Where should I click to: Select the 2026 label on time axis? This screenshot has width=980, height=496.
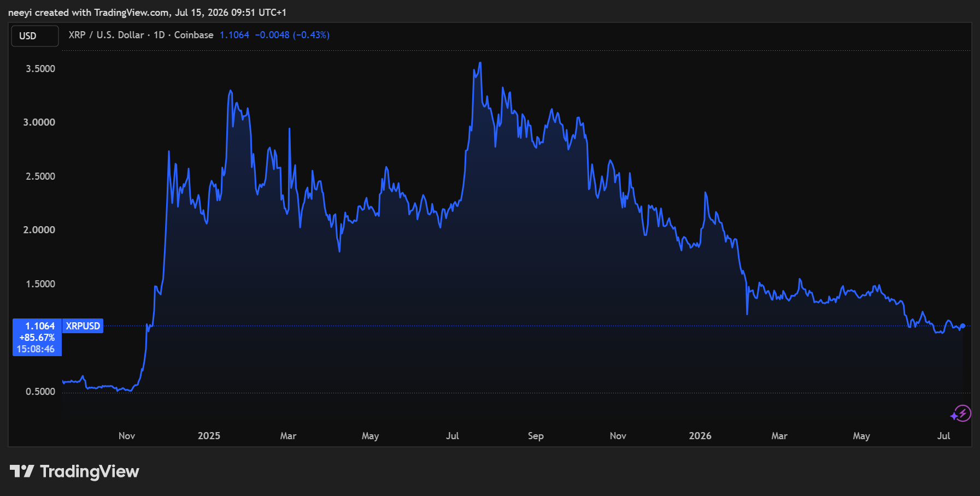[x=700, y=436]
